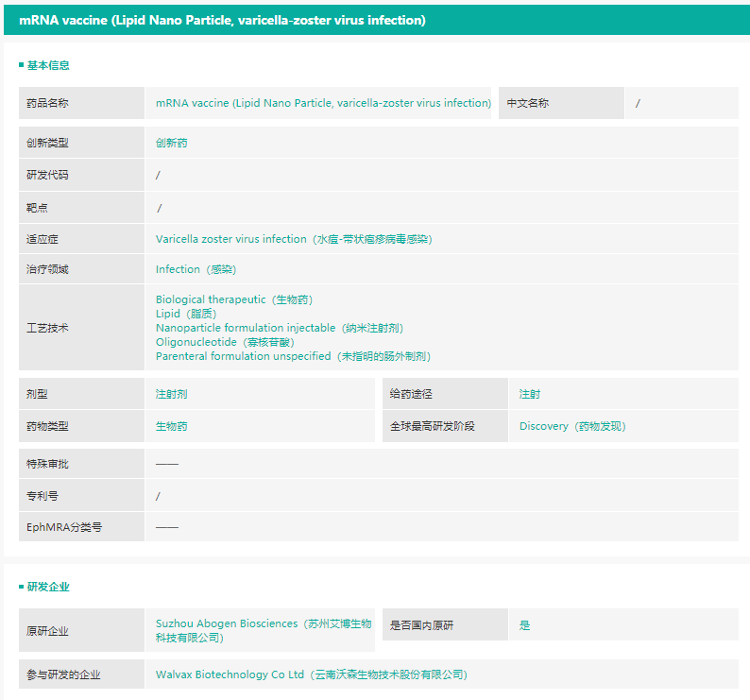Open the Varicella zoster virus infection indication link
Viewport: 750px width, 700px height.
[294, 239]
